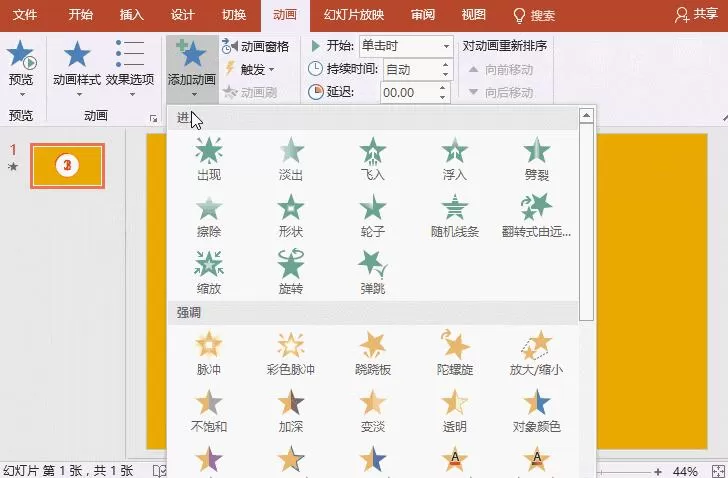Open the 动画样式 gallery

(x=77, y=69)
